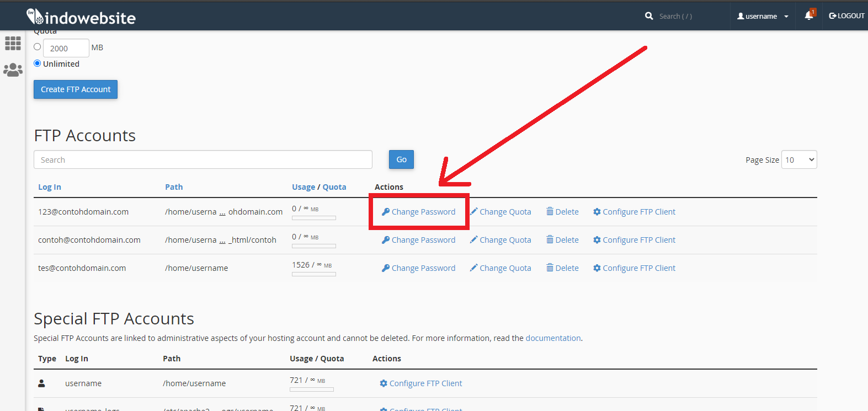Image resolution: width=868 pixels, height=411 pixels.
Task: Sort accounts by Log In column
Action: [50, 187]
